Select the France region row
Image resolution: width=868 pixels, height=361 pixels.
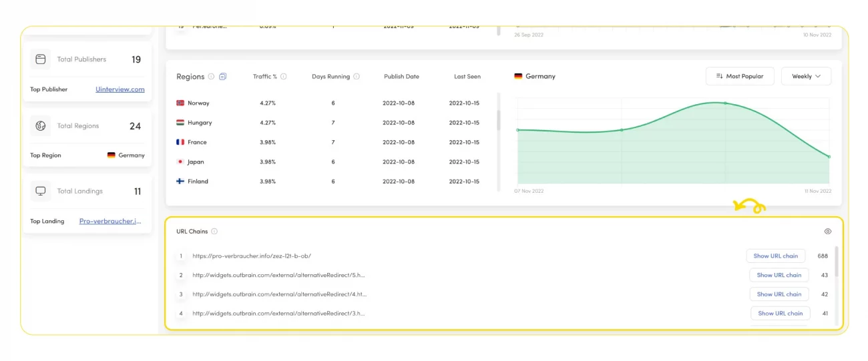pos(332,142)
